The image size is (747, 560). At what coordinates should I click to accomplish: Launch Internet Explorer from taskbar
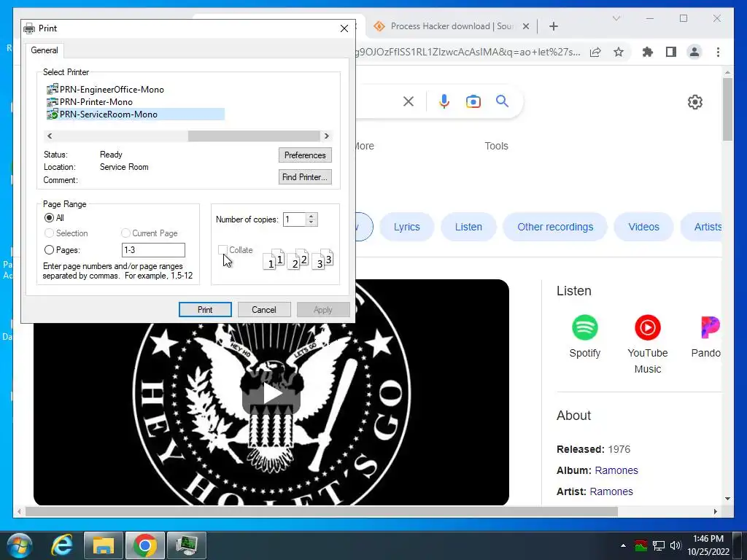coord(63,545)
